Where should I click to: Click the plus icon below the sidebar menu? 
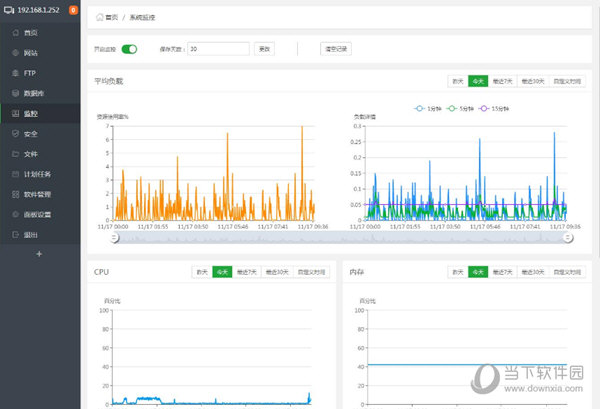click(x=39, y=254)
